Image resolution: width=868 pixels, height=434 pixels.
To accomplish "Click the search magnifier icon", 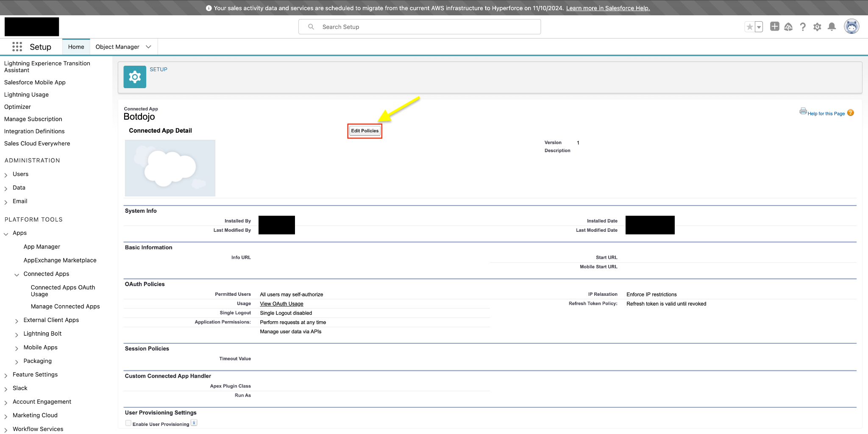I will pos(311,27).
